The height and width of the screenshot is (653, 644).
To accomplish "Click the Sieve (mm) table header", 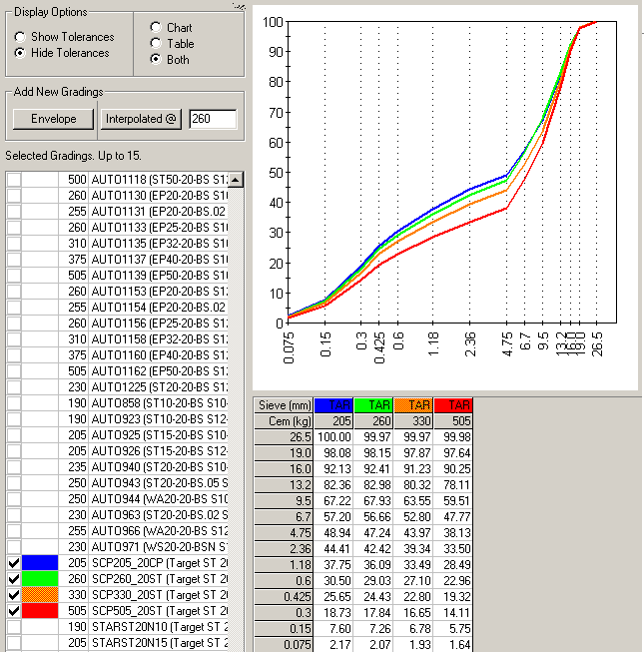I will tap(283, 405).
